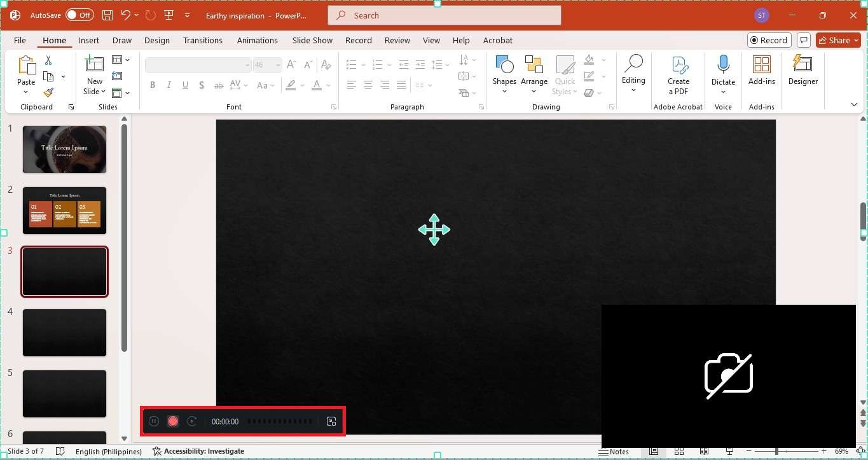Image resolution: width=868 pixels, height=460 pixels.
Task: Open the font name combo box
Action: [198, 65]
